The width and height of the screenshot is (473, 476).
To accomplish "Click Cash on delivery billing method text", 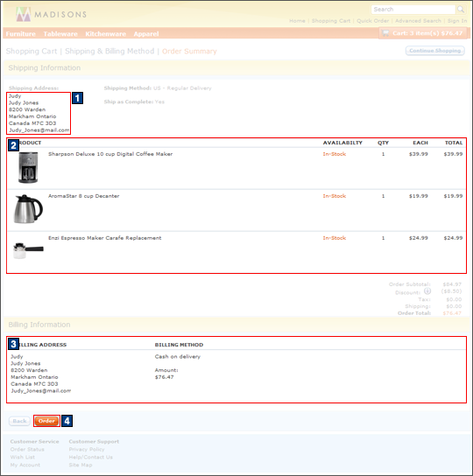I will 178,356.
